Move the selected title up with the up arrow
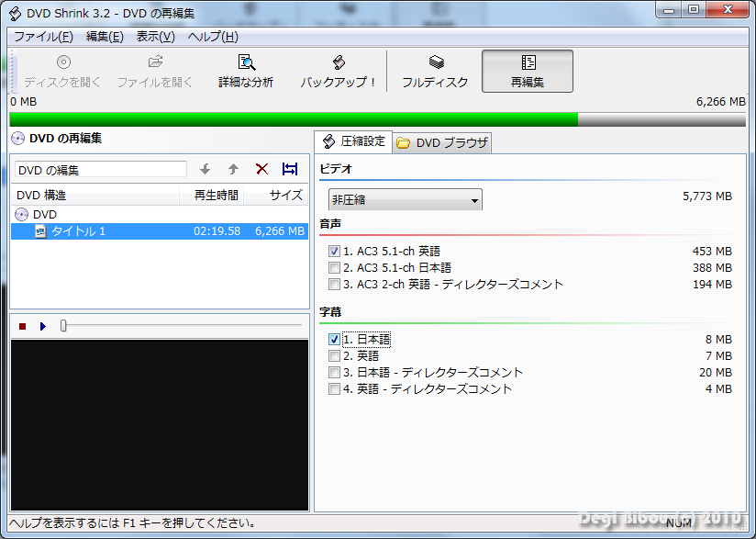 (x=233, y=169)
